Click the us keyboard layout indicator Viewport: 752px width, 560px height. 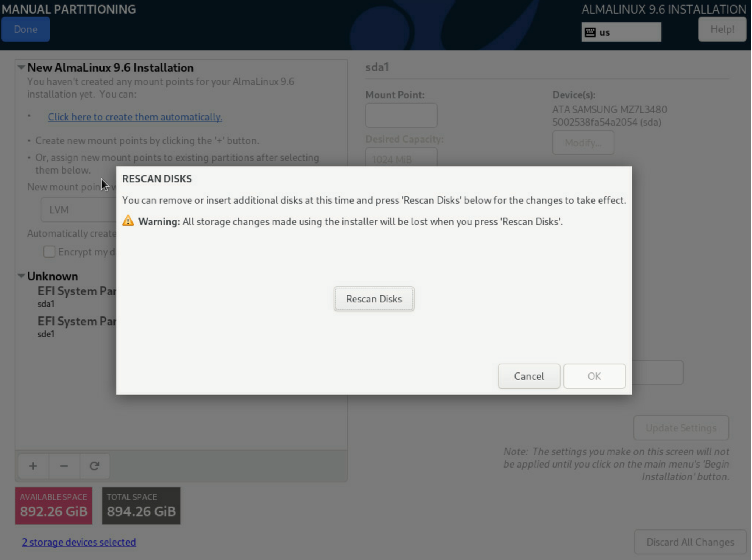tap(621, 32)
